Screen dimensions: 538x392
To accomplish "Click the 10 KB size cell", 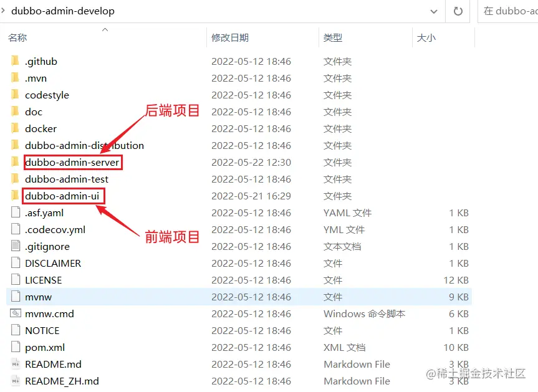I will (x=456, y=347).
